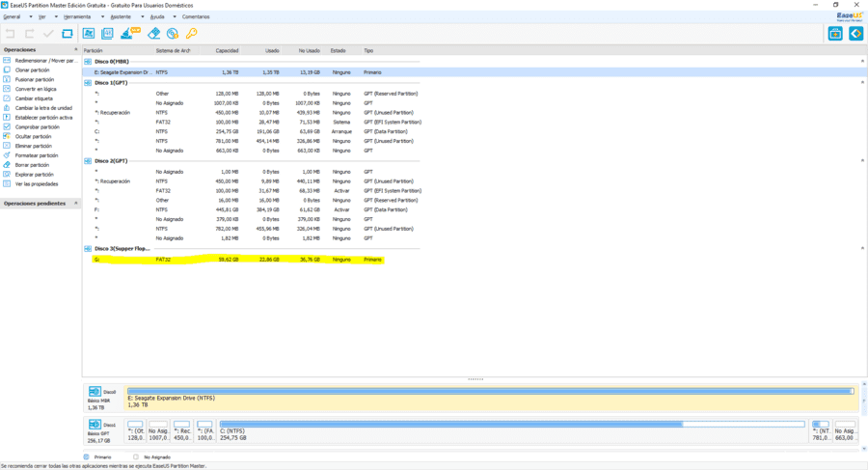This screenshot has width=868, height=470.
Task: Open the Migrate OS toolbar tool
Action: click(89, 33)
